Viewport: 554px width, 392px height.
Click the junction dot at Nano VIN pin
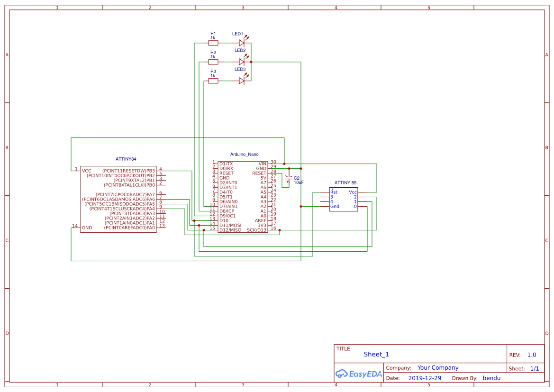click(x=284, y=164)
